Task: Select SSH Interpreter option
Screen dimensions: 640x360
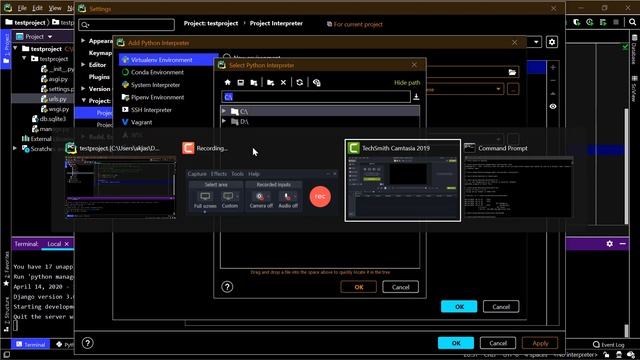Action: point(151,110)
